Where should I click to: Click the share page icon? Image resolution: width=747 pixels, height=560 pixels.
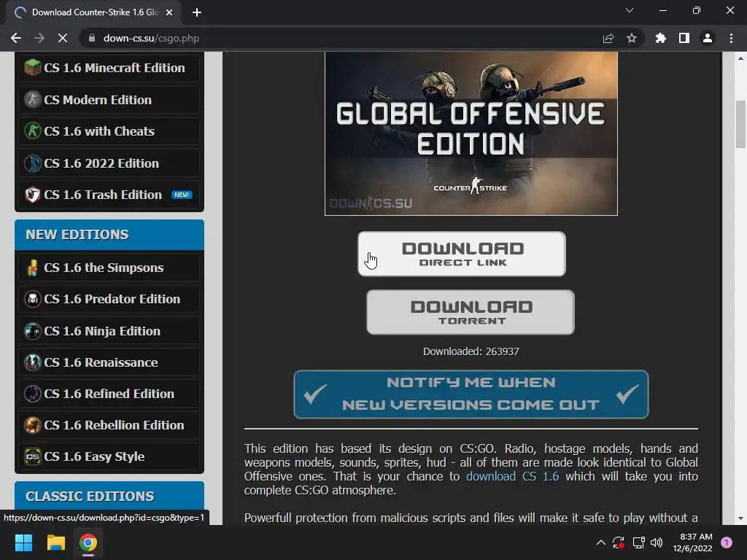point(608,38)
